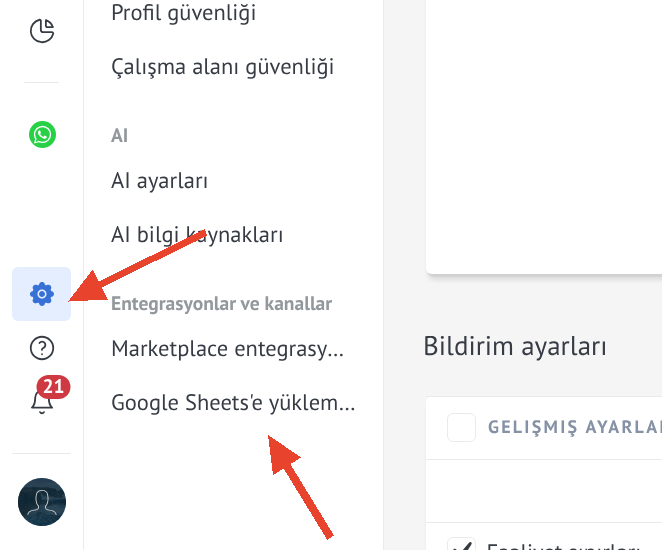Open the WhatsApp channel icon
662x550 pixels.
pos(42,135)
